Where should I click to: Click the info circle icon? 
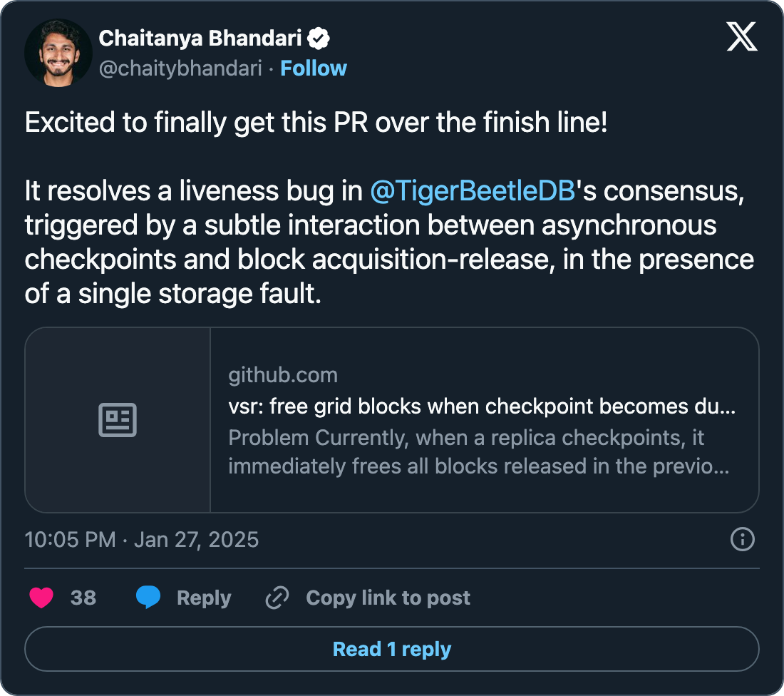point(743,539)
